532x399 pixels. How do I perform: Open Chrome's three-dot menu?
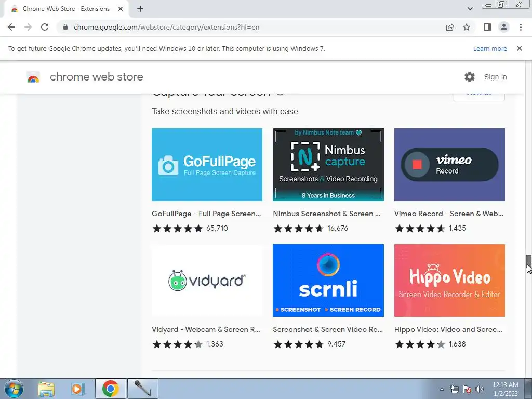coord(521,27)
